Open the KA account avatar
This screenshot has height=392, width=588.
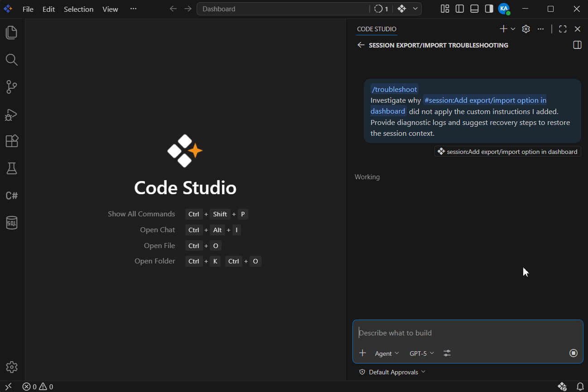[504, 9]
